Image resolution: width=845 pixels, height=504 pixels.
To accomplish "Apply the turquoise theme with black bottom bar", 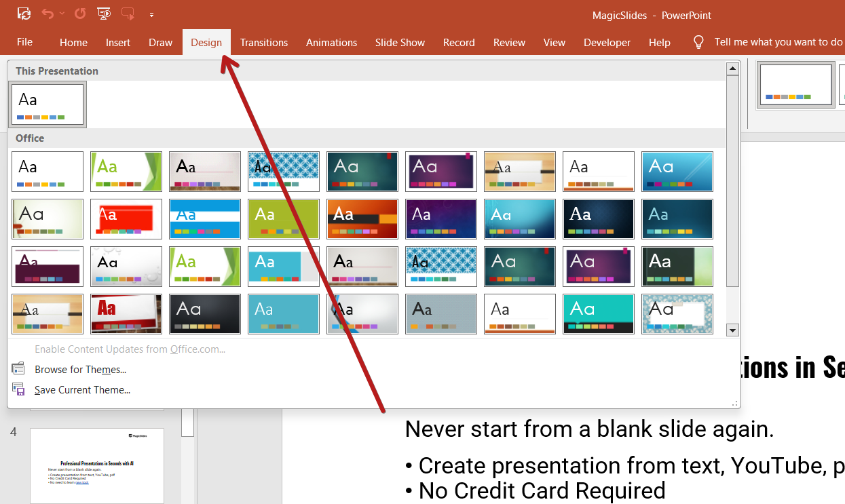I will 599,314.
